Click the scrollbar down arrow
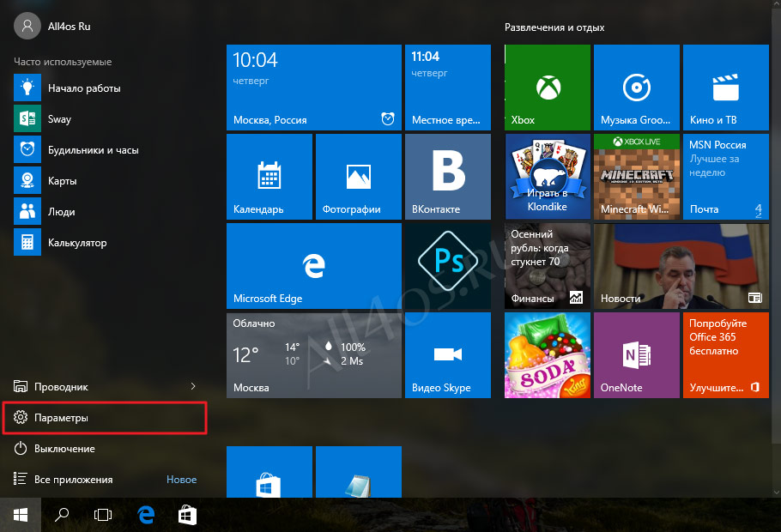The image size is (781, 532). coord(776,493)
